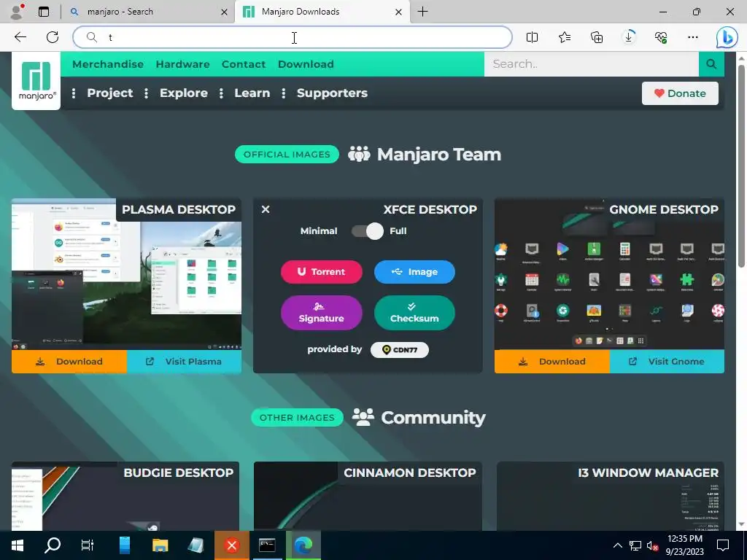Click the Torrent download button

322,272
